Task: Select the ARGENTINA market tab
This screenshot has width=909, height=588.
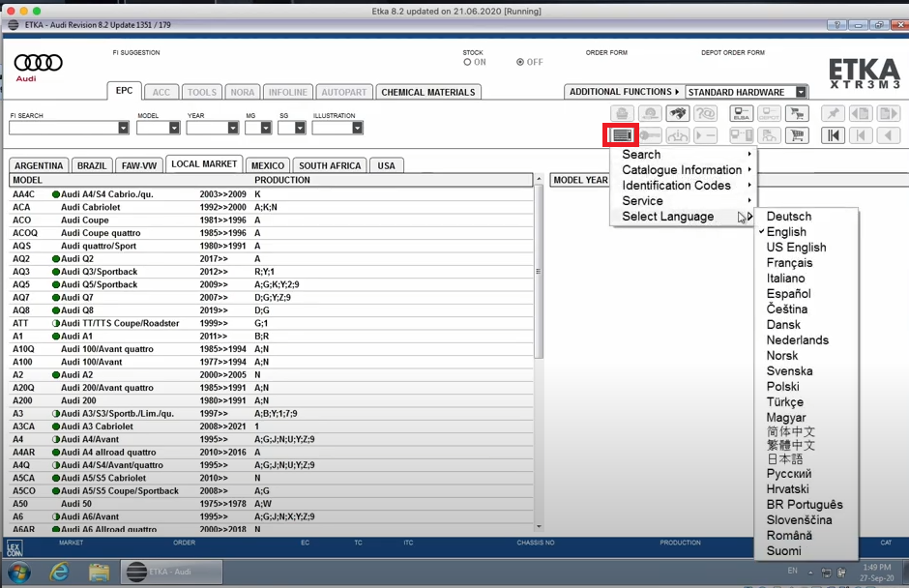Action: tap(39, 165)
